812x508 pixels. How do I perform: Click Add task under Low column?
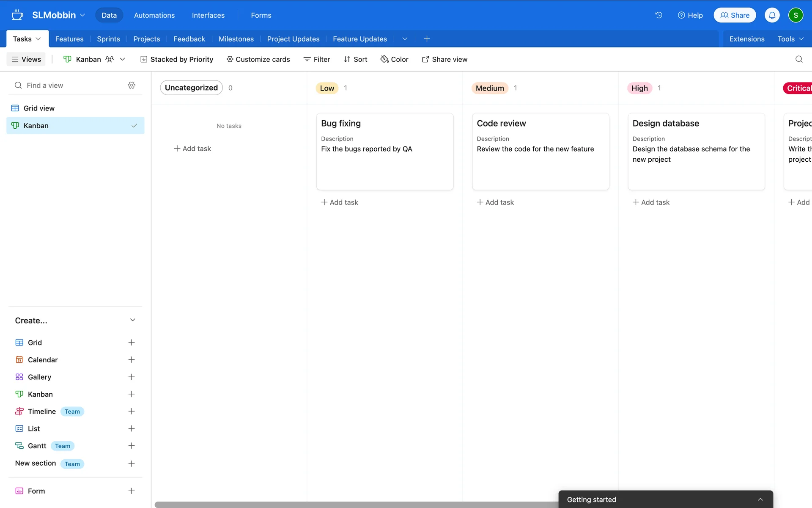340,202
